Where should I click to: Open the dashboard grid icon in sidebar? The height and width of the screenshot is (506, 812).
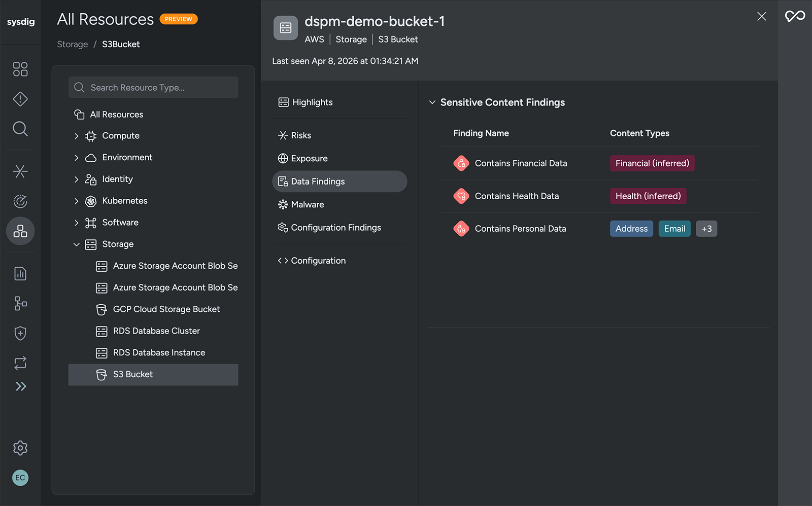20,69
